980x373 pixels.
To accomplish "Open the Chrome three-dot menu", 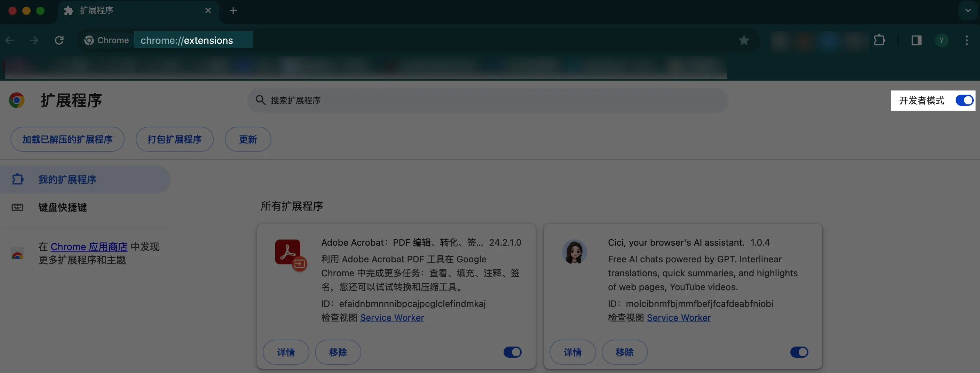I will pyautogui.click(x=966, y=40).
